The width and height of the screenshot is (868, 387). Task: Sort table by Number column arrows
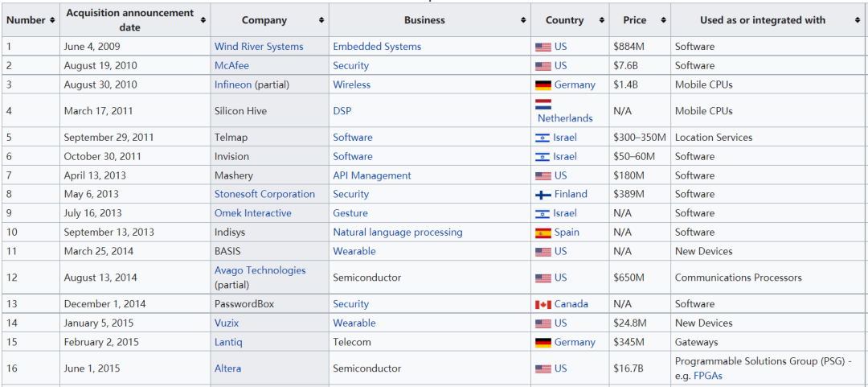[x=52, y=20]
